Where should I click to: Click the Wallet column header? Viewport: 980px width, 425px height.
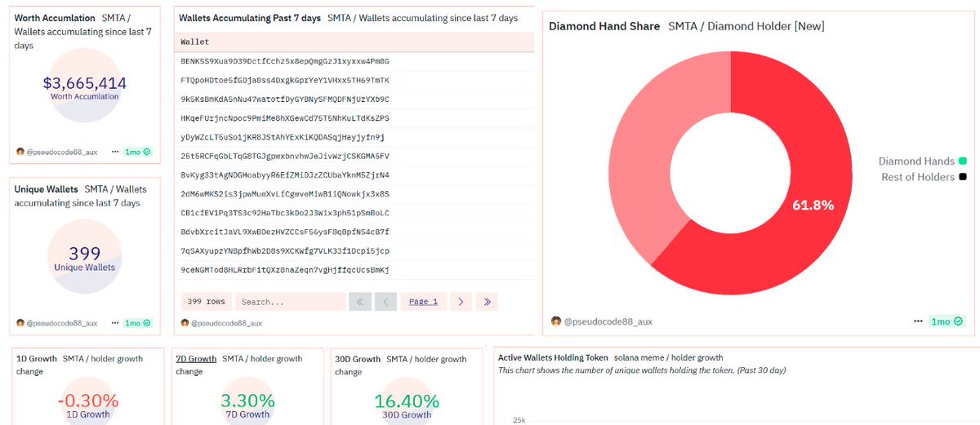354,42
